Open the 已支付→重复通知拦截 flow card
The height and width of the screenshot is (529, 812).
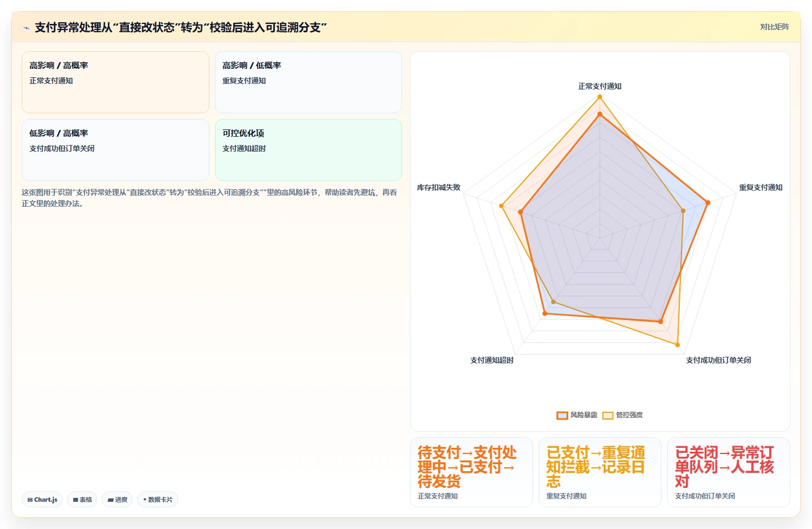click(x=600, y=472)
